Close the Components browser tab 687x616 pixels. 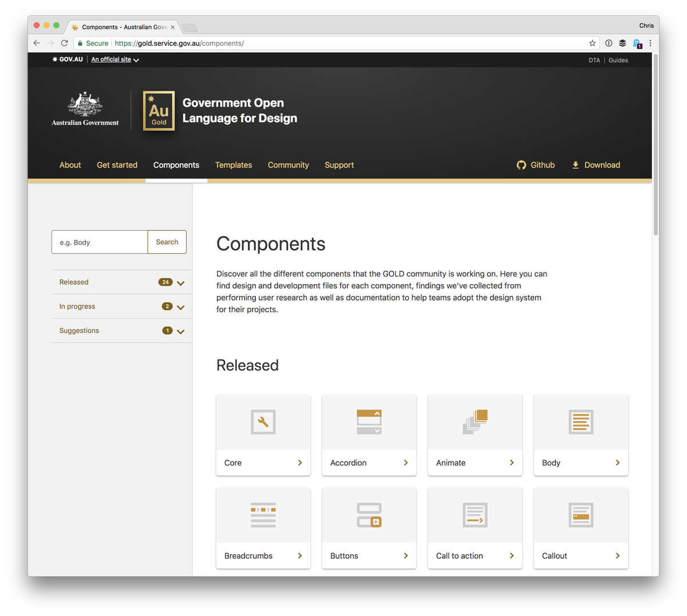173,27
